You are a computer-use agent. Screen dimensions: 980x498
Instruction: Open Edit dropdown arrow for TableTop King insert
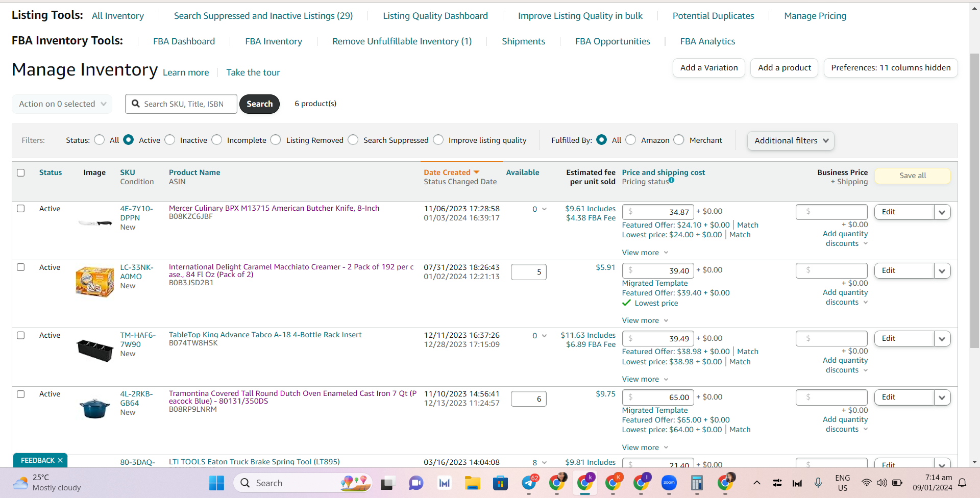tap(942, 338)
